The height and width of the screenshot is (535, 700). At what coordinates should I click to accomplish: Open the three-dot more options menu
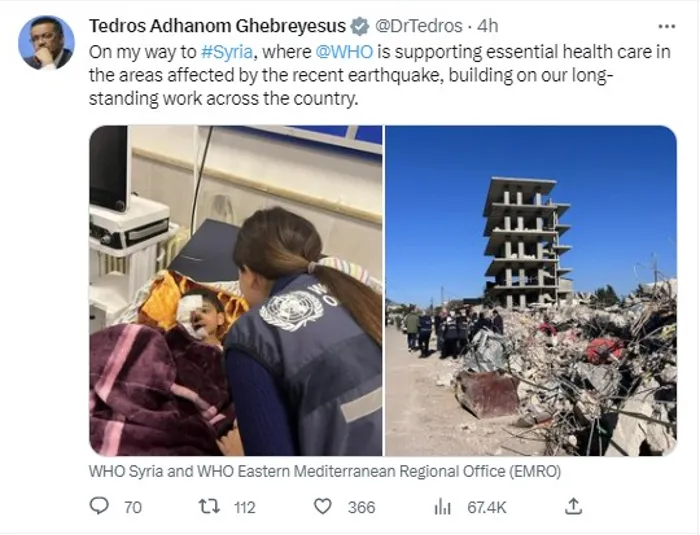667,26
